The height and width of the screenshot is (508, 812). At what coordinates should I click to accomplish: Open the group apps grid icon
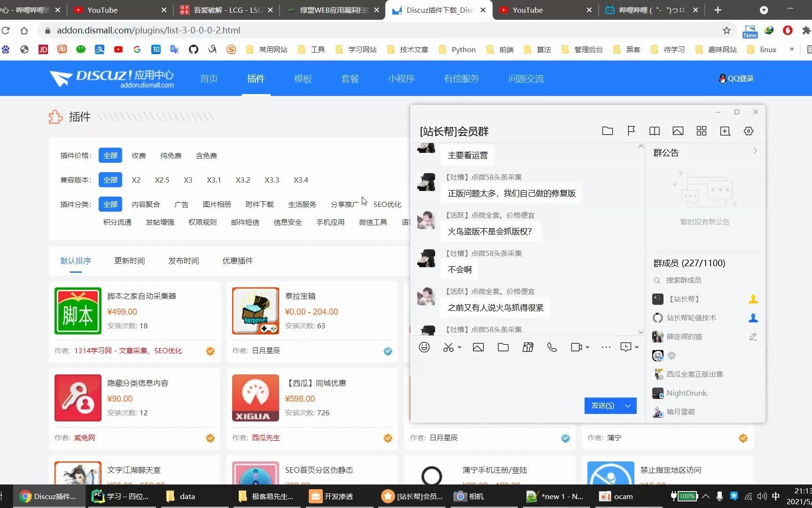pyautogui.click(x=702, y=131)
